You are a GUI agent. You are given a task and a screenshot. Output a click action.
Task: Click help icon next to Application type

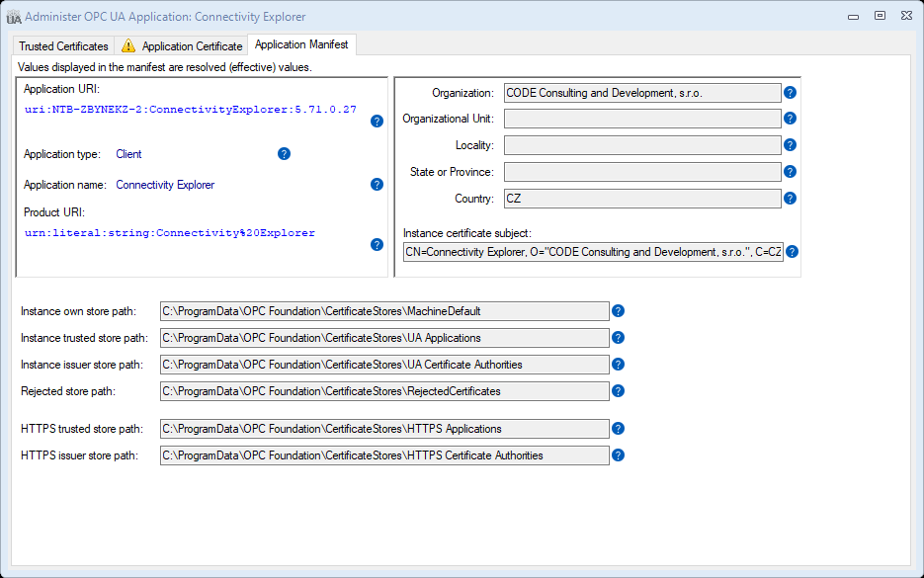coord(284,154)
